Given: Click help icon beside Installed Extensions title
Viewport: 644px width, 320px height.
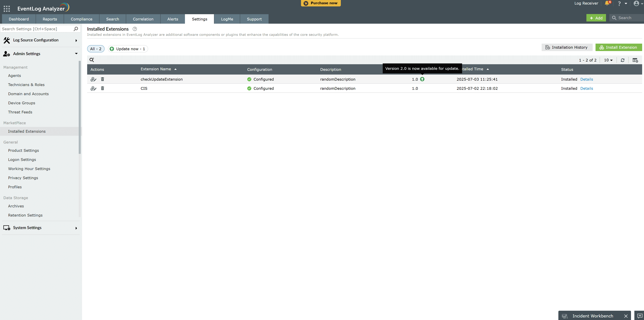Looking at the screenshot, I should click(x=135, y=29).
